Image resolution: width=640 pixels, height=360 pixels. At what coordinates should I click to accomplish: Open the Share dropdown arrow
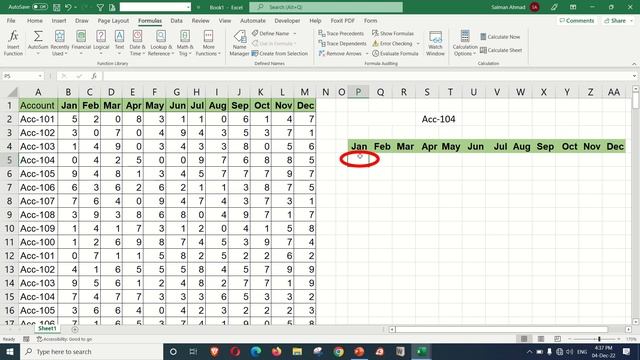pos(631,20)
